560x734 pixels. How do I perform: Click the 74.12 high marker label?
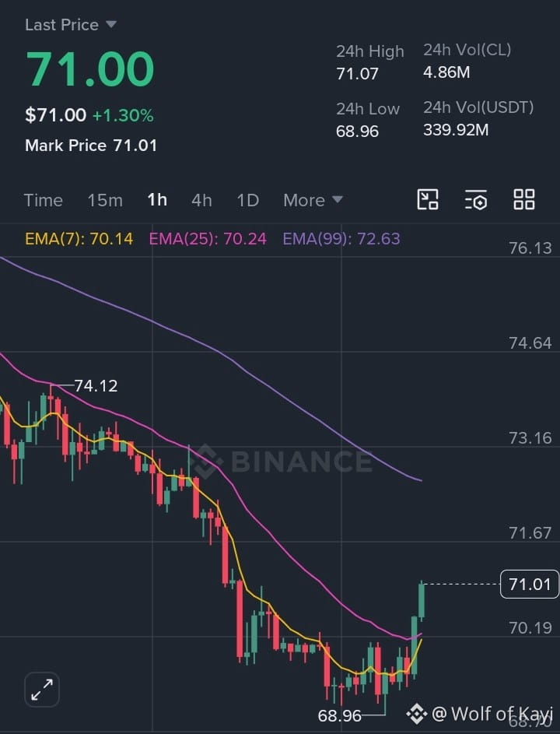(x=96, y=386)
